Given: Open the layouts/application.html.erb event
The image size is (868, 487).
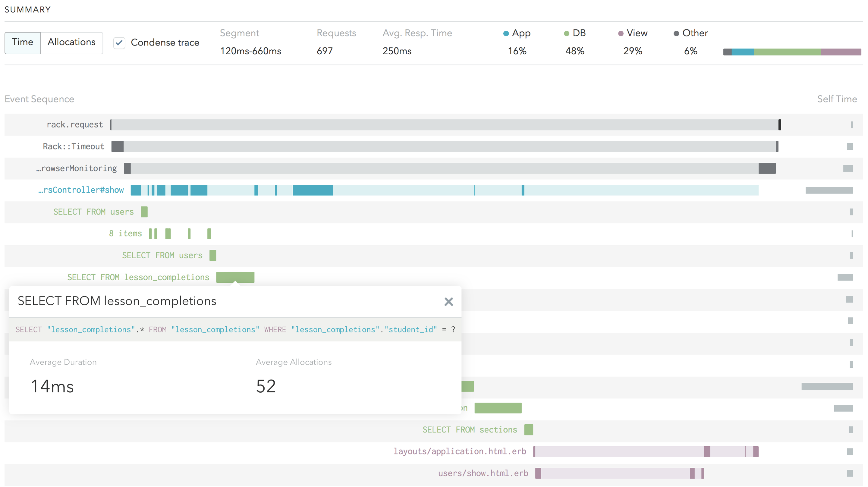Looking at the screenshot, I should (460, 451).
